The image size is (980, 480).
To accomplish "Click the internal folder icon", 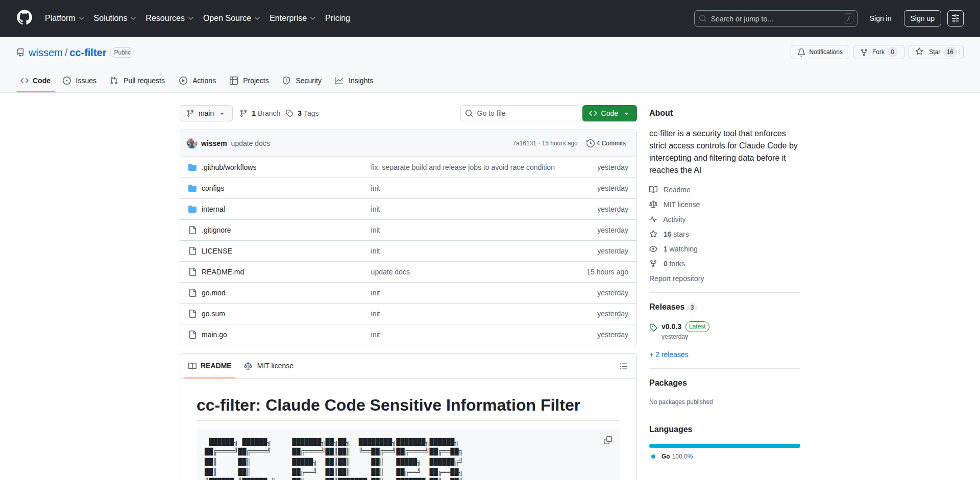I will pyautogui.click(x=192, y=209).
